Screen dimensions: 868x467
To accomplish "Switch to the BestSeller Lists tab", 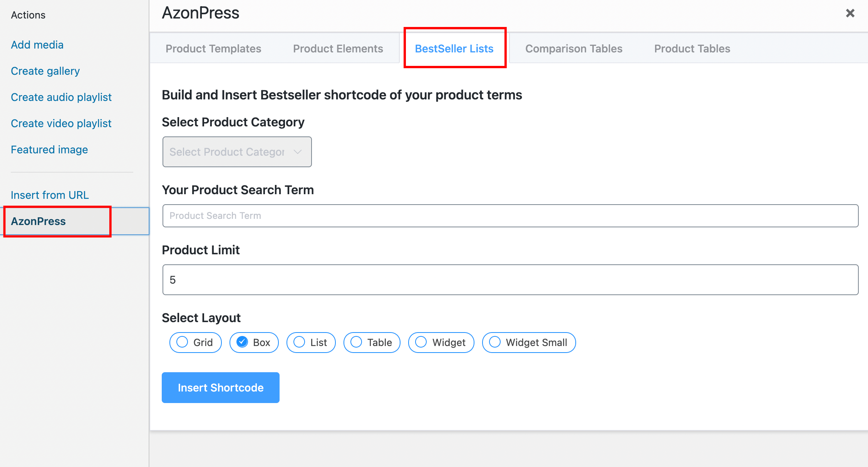I will click(x=454, y=48).
